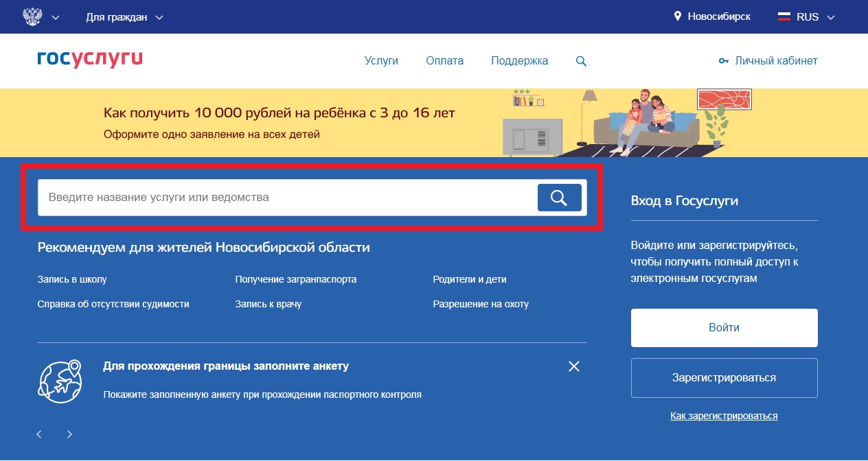Click the magnifier icon in the header navigation
Screen dimensions: 868x461
click(581, 61)
